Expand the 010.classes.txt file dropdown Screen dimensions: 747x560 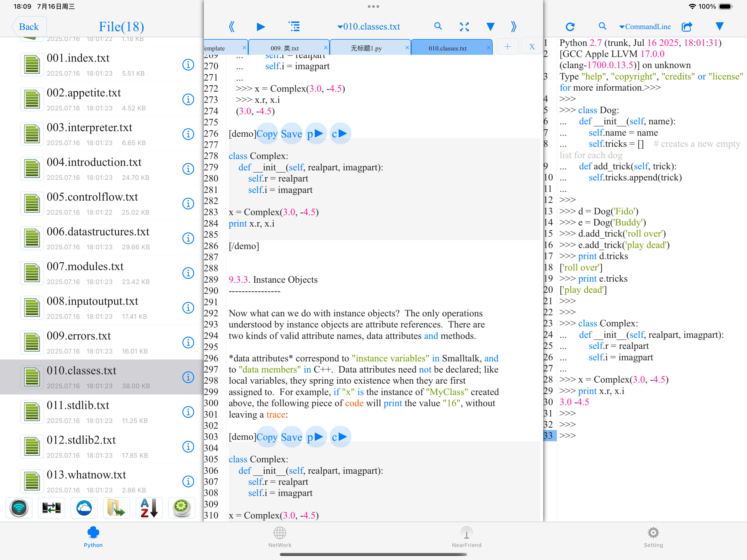[x=369, y=27]
